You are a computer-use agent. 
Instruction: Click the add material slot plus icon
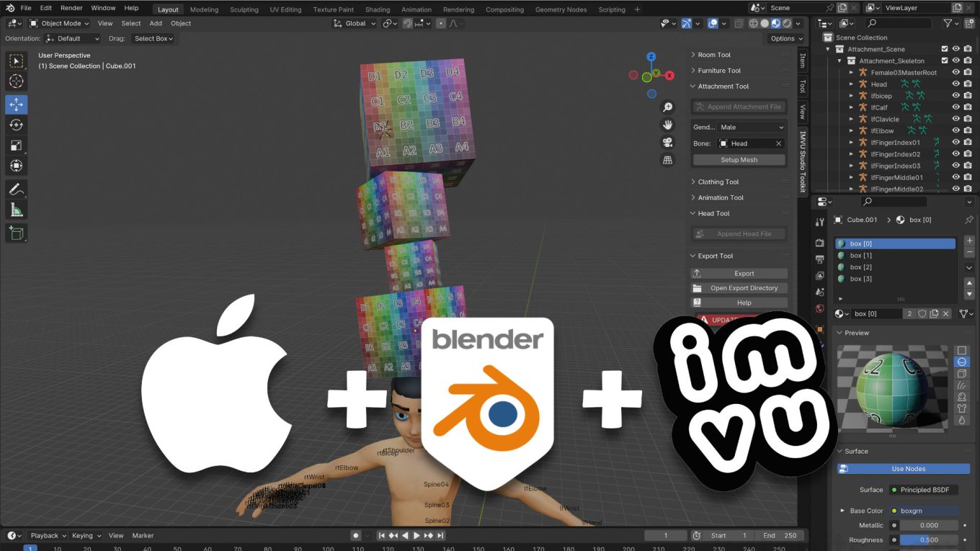(969, 241)
